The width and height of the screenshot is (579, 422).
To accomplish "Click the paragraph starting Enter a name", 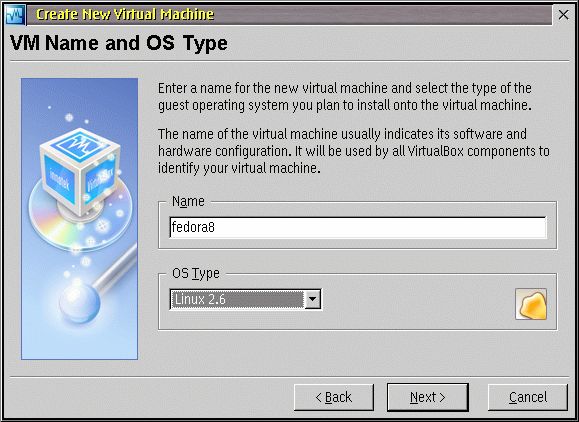I will point(345,97).
